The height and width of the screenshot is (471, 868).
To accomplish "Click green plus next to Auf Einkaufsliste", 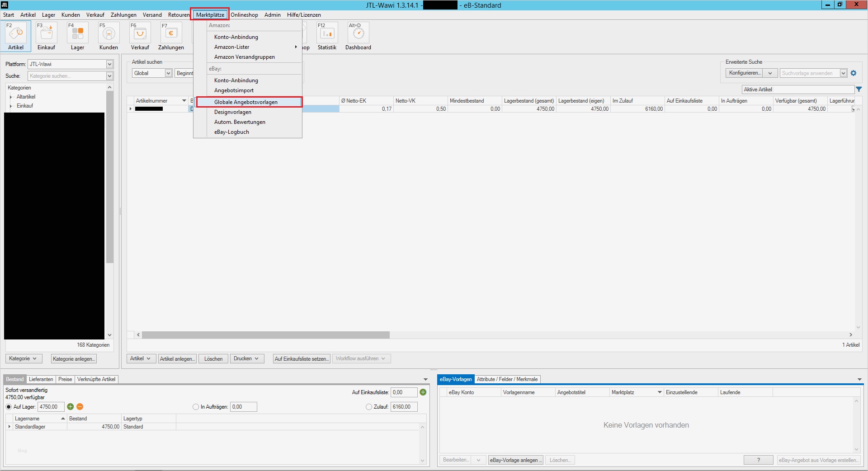I will [x=423, y=392].
